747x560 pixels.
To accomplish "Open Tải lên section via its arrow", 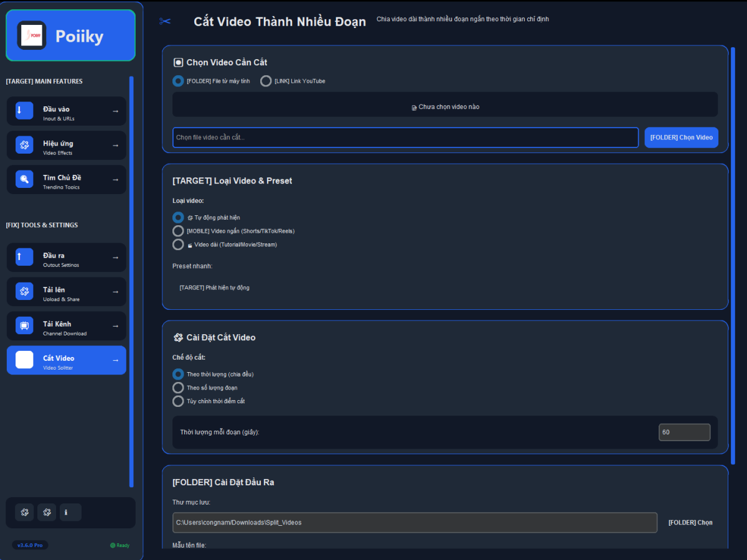I will (115, 292).
